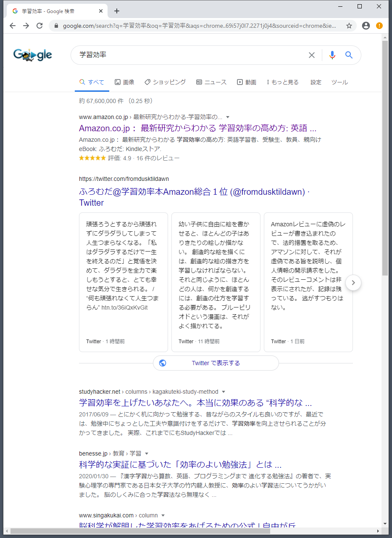Go back with the browser back arrow
This screenshot has width=392, height=538.
[x=13, y=26]
